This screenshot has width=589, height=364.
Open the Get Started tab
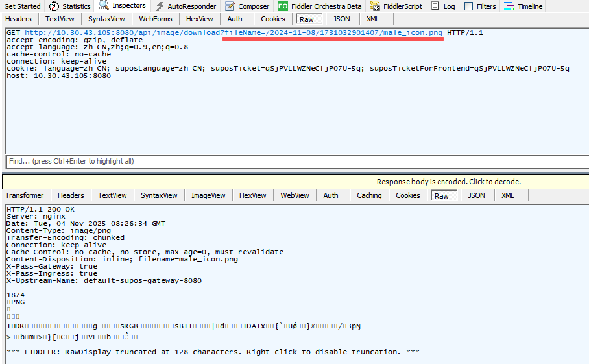[22, 6]
